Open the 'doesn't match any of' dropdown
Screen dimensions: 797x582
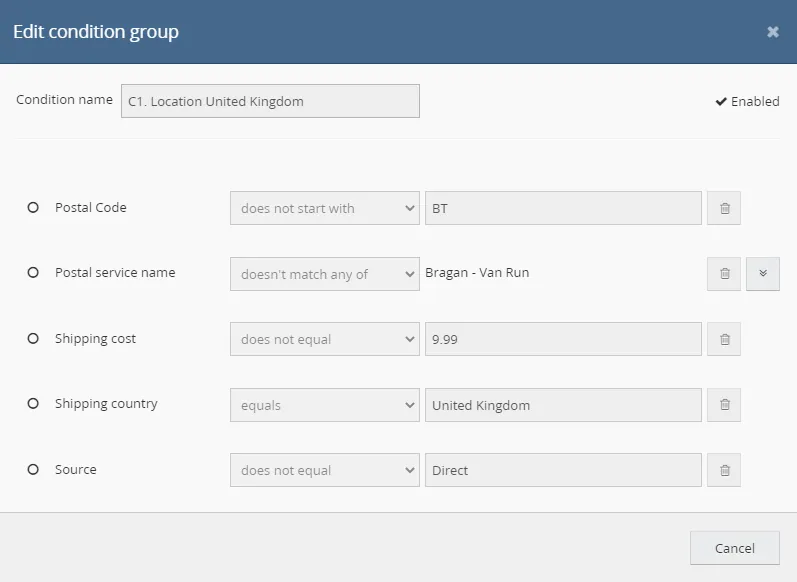[x=325, y=274]
